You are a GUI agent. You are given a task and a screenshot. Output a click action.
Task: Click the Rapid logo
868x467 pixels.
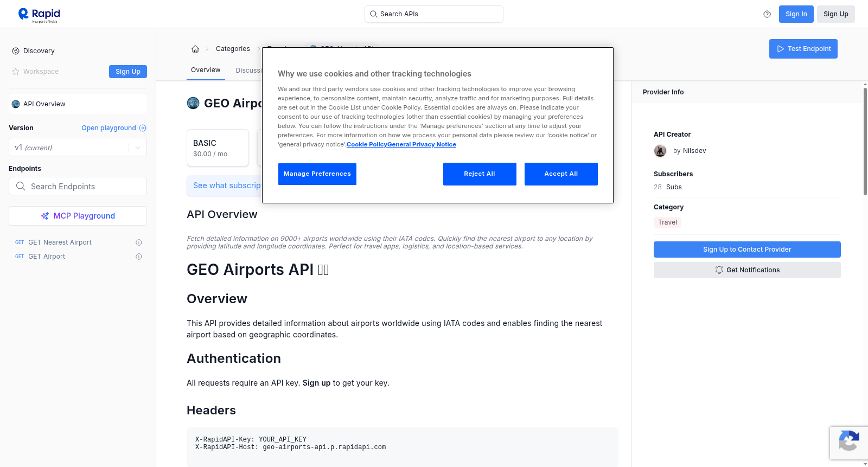pos(39,15)
